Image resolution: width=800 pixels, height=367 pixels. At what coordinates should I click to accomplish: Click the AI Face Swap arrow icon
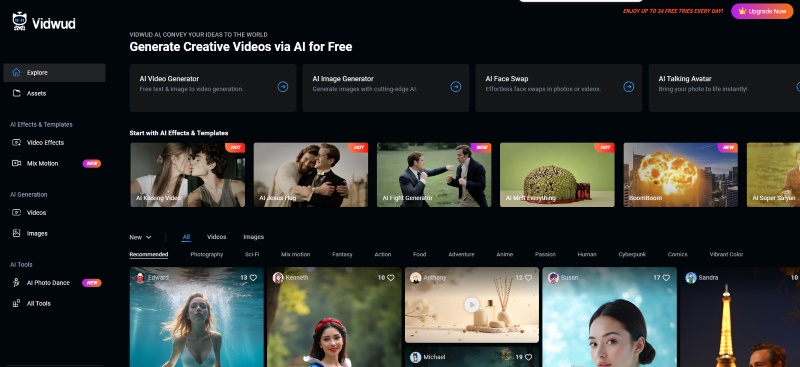(x=629, y=87)
